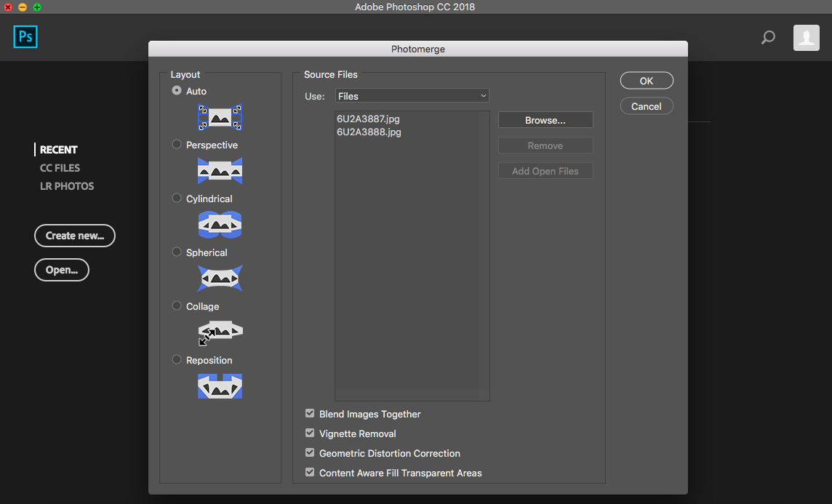Uncheck Blend Images Together
The width and height of the screenshot is (832, 504).
tap(310, 413)
